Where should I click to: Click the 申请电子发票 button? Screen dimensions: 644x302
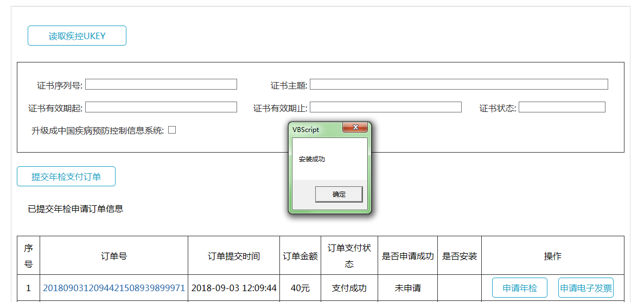585,288
